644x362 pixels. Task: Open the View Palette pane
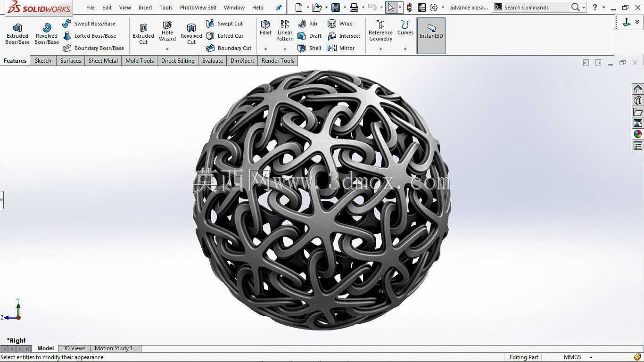(638, 123)
